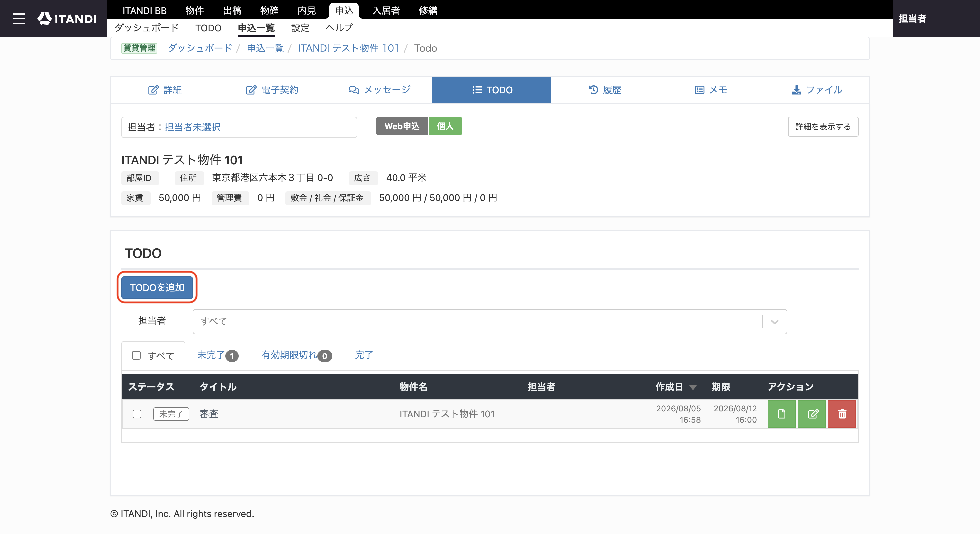Image resolution: width=980 pixels, height=534 pixels.
Task: Click the 審査 title cell
Action: tap(209, 414)
